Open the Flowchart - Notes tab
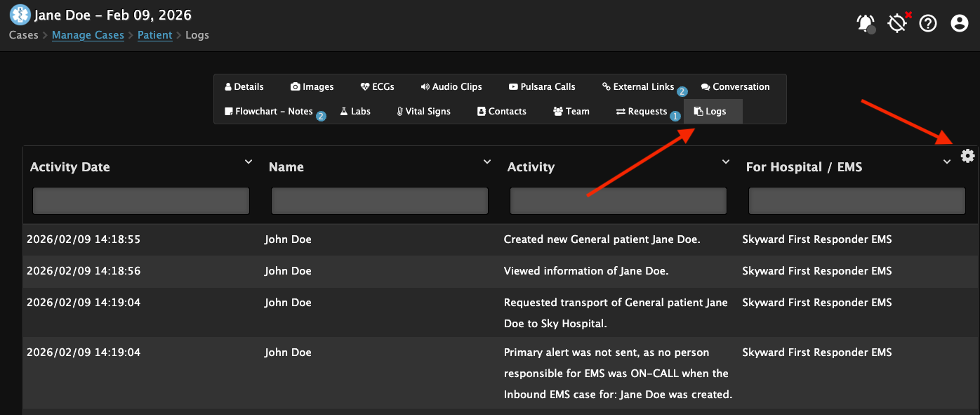This screenshot has width=980, height=415. coord(269,112)
